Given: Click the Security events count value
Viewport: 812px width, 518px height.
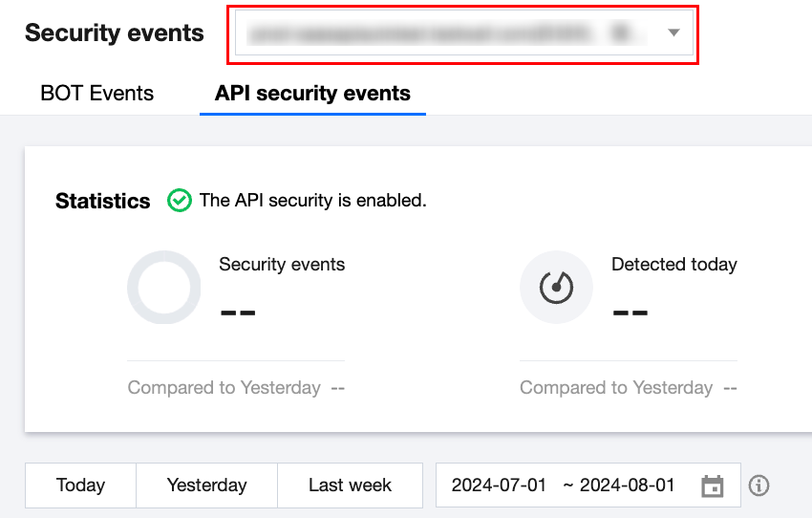Looking at the screenshot, I should point(238,313).
